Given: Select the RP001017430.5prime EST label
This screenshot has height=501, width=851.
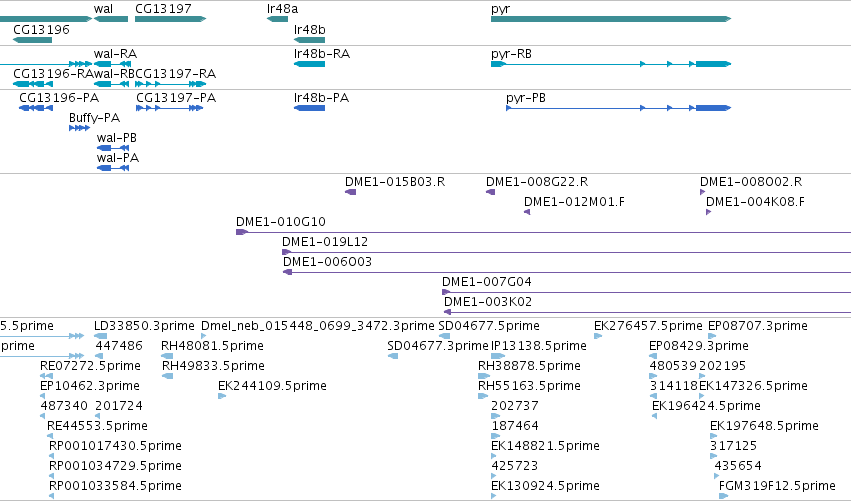Looking at the screenshot, I should click(115, 447).
